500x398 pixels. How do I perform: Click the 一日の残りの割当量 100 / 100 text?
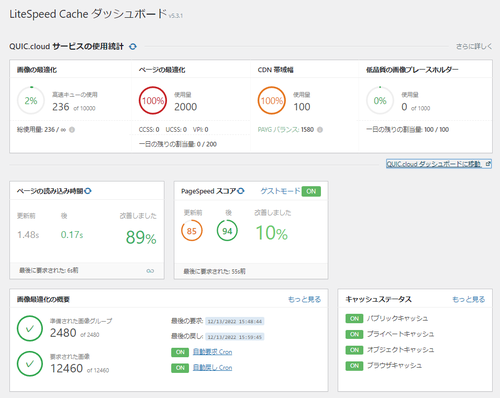pyautogui.click(x=407, y=130)
